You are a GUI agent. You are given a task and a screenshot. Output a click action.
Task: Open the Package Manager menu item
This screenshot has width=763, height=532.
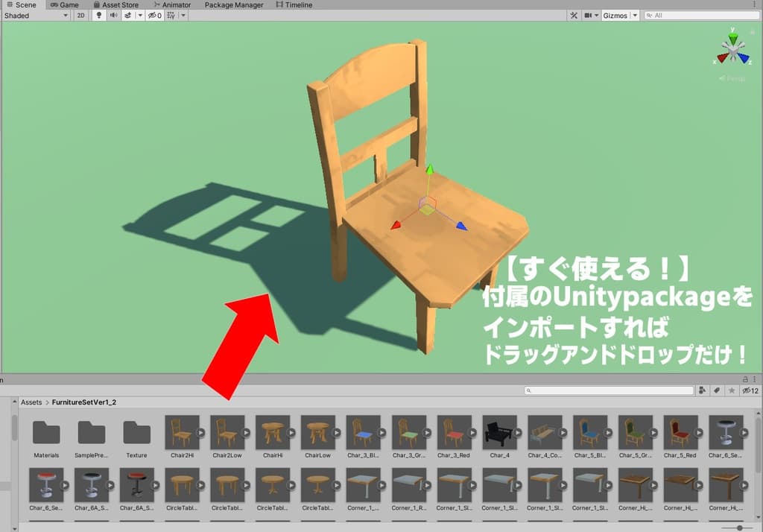point(235,4)
